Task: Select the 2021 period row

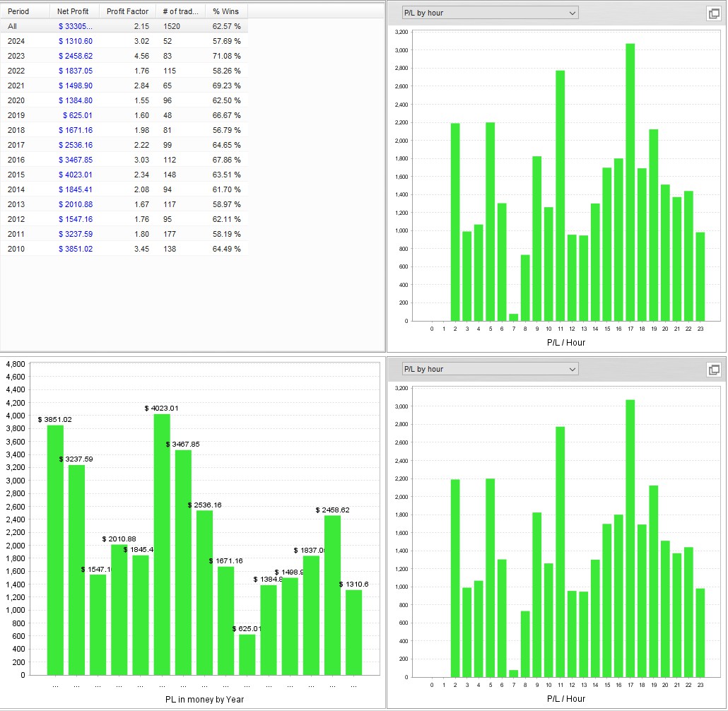Action: [x=124, y=86]
